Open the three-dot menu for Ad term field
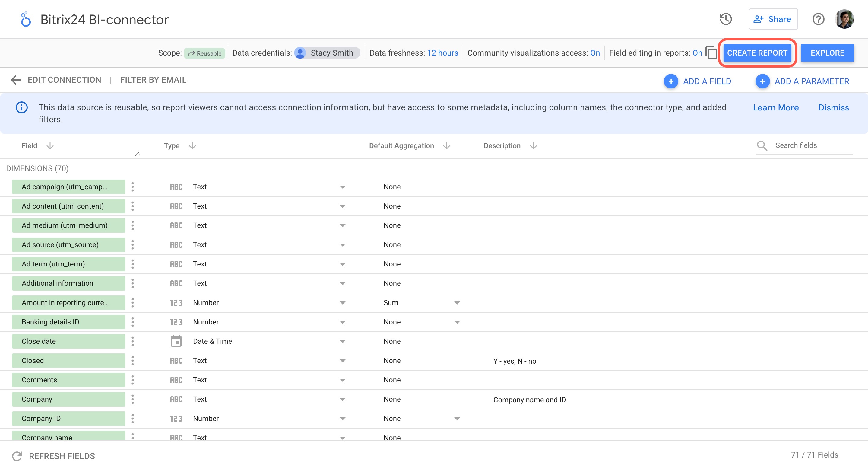868x472 pixels. click(132, 264)
